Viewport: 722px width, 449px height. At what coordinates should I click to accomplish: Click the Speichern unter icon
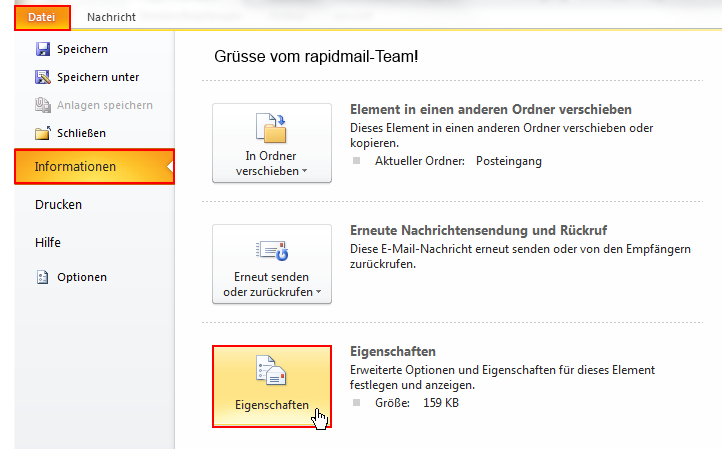[43, 77]
